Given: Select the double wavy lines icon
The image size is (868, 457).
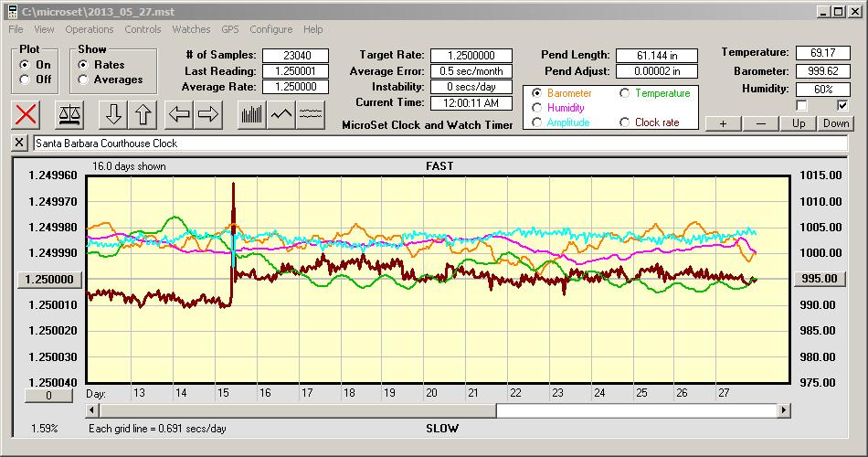Looking at the screenshot, I should (311, 115).
